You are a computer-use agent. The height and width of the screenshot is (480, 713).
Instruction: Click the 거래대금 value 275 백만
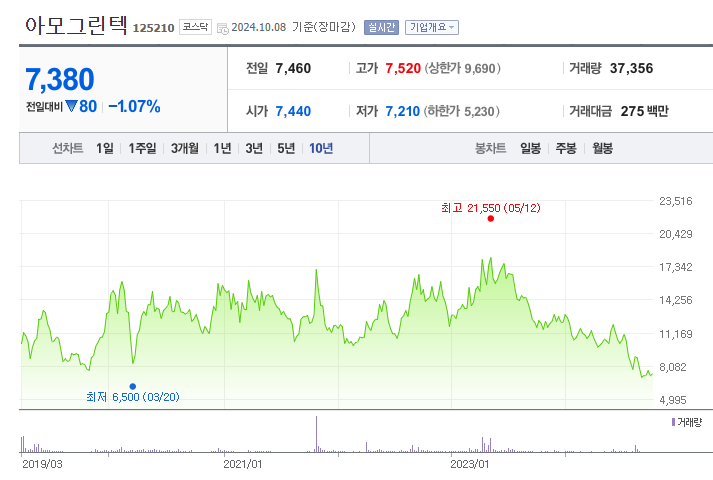tap(644, 111)
